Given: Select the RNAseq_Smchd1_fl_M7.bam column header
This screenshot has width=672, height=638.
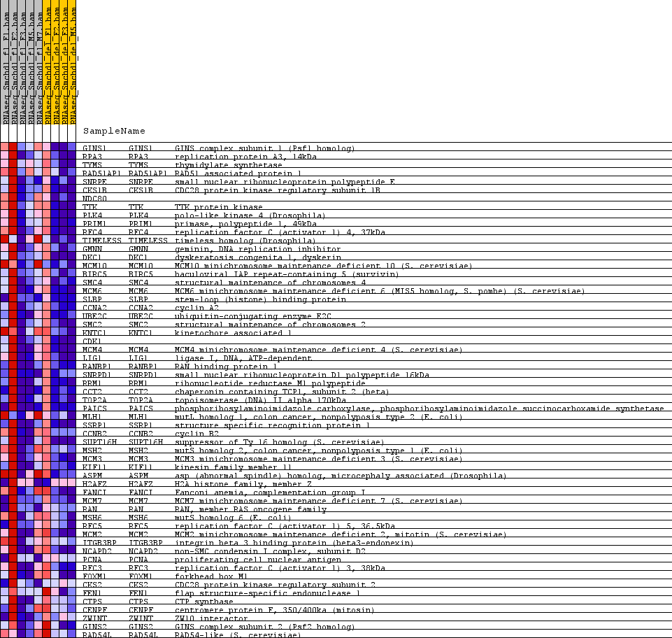Looking at the screenshot, I should pyautogui.click(x=38, y=63).
